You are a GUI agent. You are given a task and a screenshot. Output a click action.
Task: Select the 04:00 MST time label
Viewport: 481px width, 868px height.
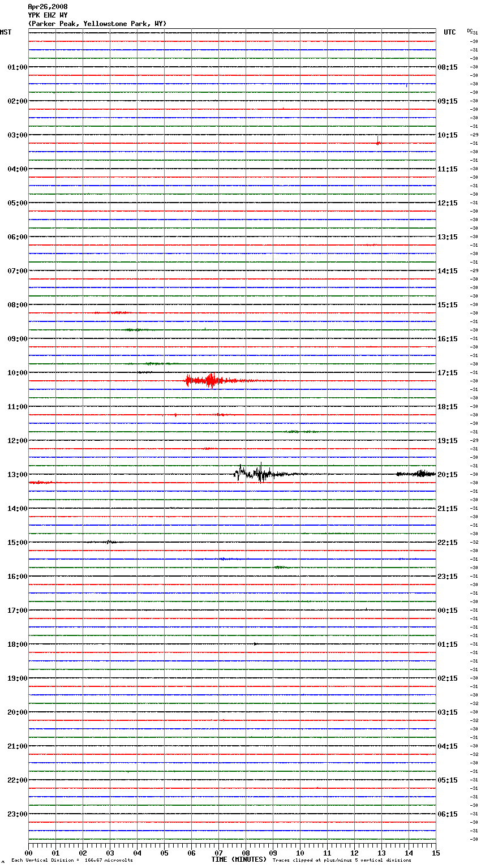tap(18, 169)
